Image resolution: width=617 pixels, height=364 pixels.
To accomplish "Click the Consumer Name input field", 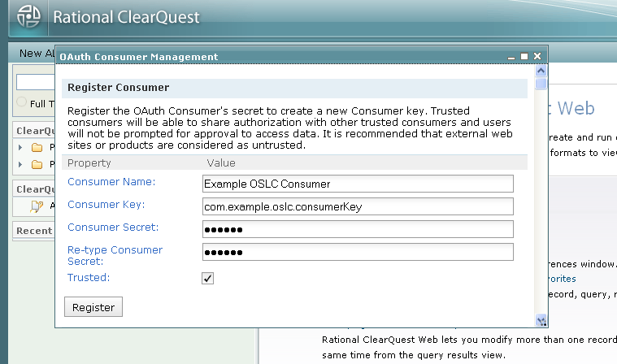I will coord(358,184).
